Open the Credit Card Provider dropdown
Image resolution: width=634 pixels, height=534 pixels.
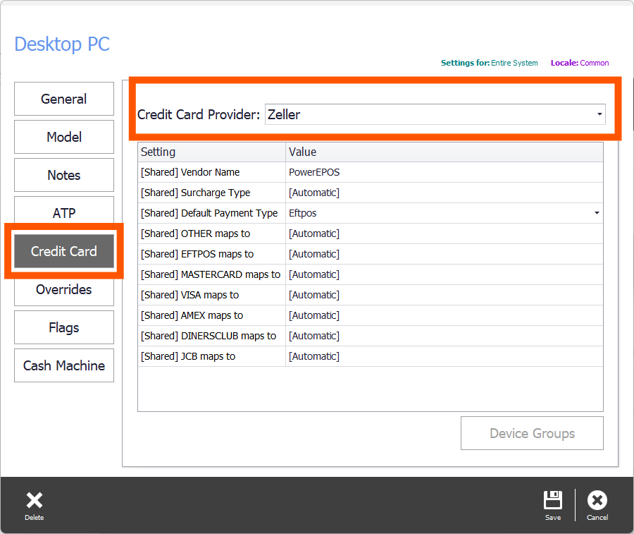(435, 114)
